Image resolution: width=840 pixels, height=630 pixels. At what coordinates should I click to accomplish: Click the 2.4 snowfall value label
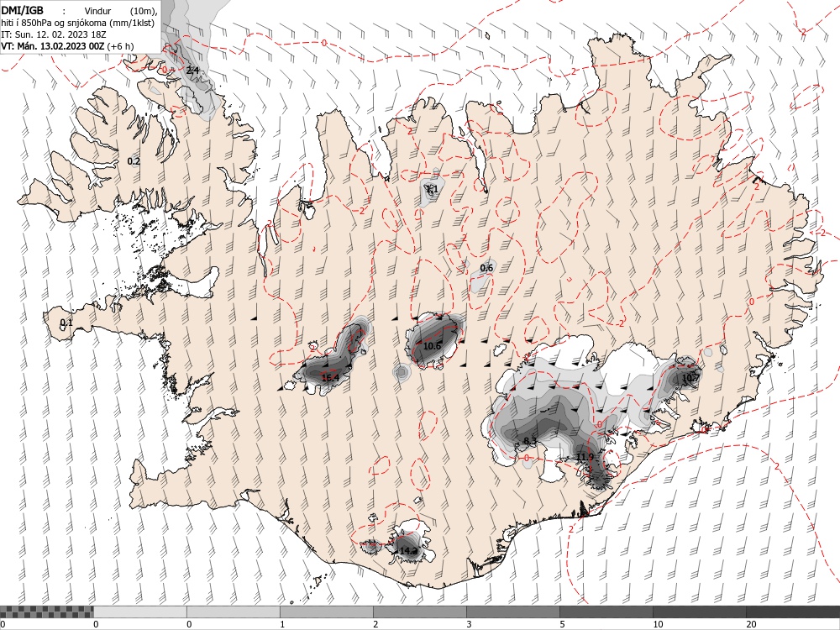coord(193,71)
